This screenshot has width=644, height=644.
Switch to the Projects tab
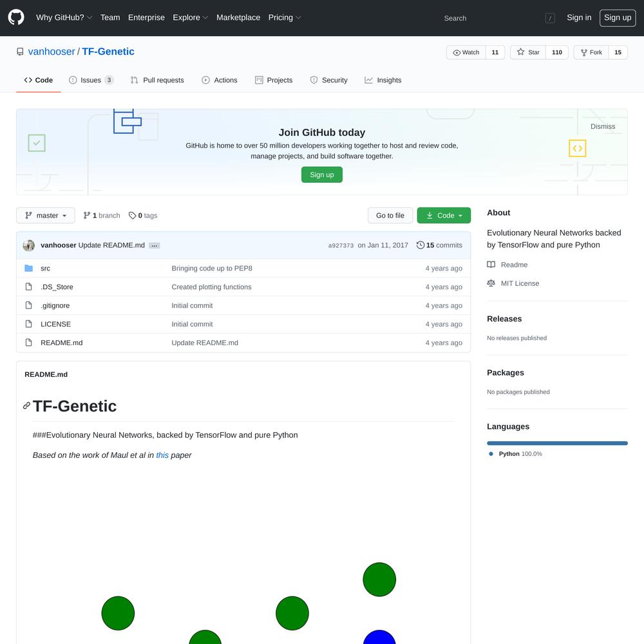coord(274,80)
